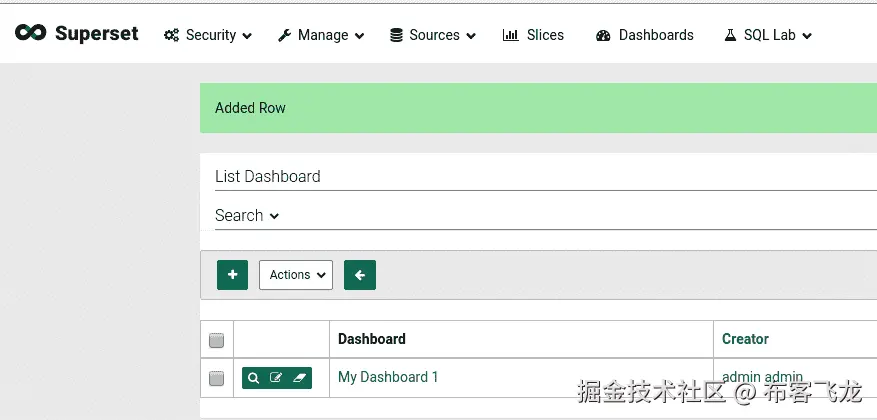Image resolution: width=877 pixels, height=420 pixels.
Task: Check the My Dashboard 1 row checkbox
Action: 216,378
